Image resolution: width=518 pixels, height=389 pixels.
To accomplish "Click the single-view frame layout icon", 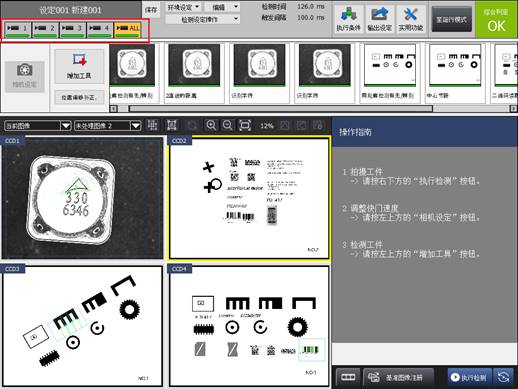I will (172, 125).
